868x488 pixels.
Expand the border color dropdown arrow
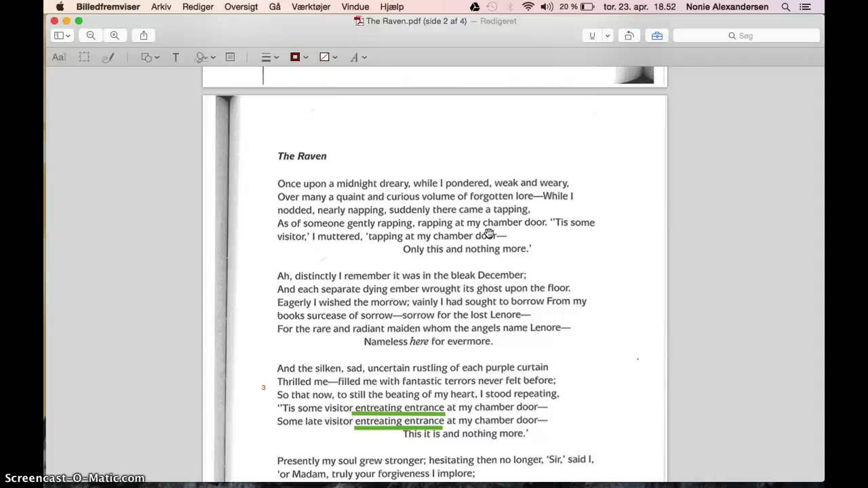(306, 58)
